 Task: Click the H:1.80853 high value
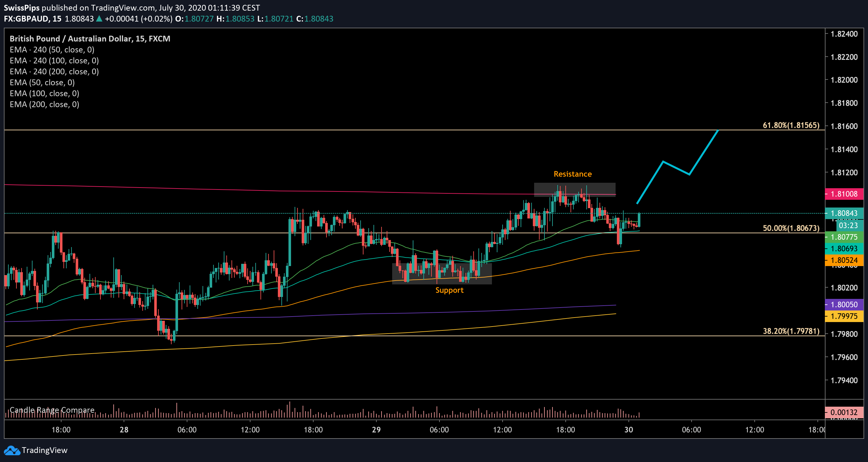pos(235,19)
